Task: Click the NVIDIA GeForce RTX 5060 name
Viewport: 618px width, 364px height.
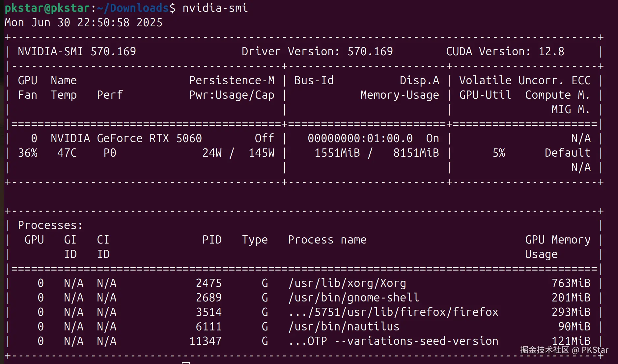Action: coord(126,138)
